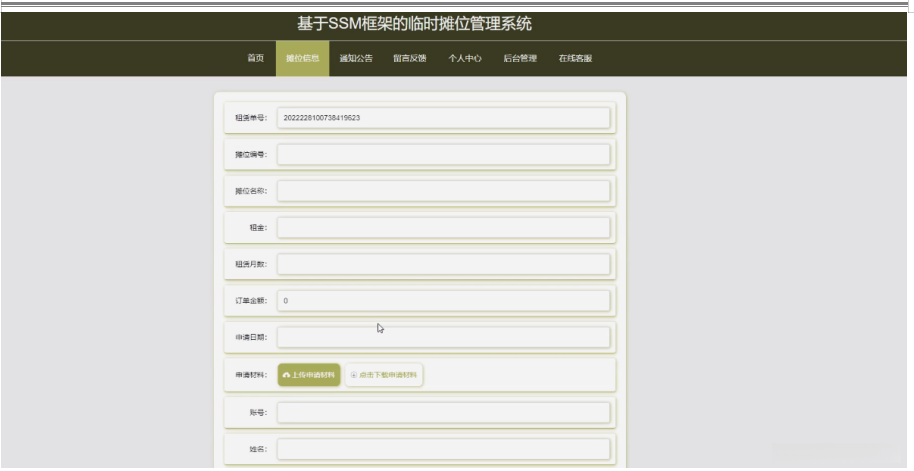Click the 点击下载申请材料 download button

(384, 375)
